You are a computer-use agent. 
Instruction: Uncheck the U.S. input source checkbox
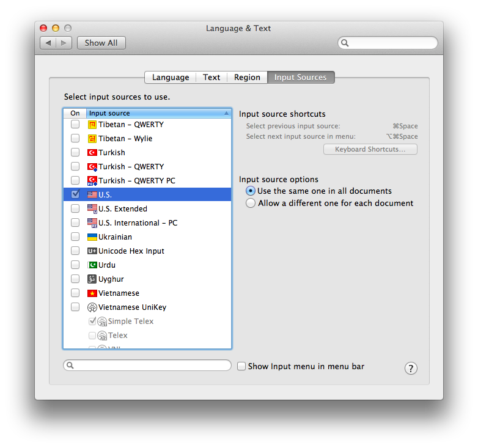coord(75,194)
